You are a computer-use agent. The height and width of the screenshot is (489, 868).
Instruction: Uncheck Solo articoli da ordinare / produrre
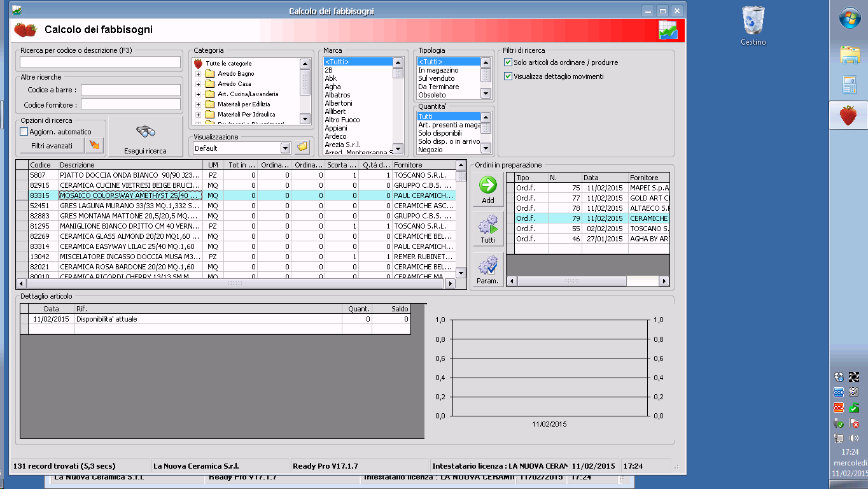508,62
